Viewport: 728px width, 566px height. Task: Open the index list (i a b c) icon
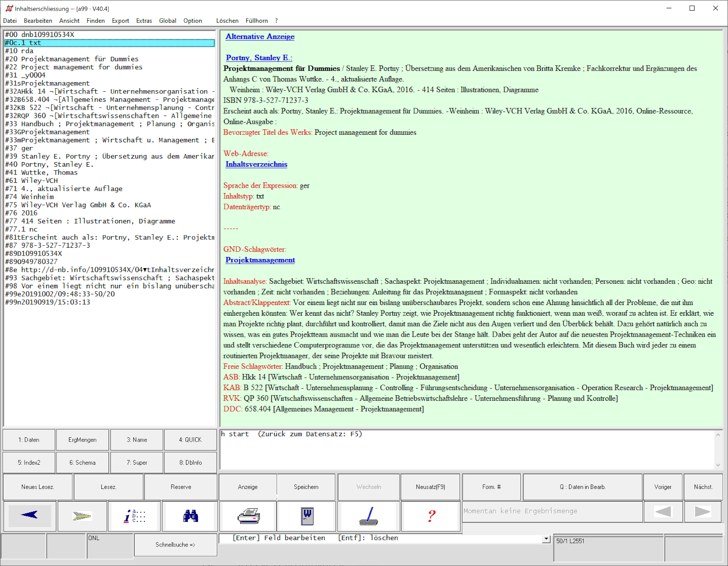point(135,516)
